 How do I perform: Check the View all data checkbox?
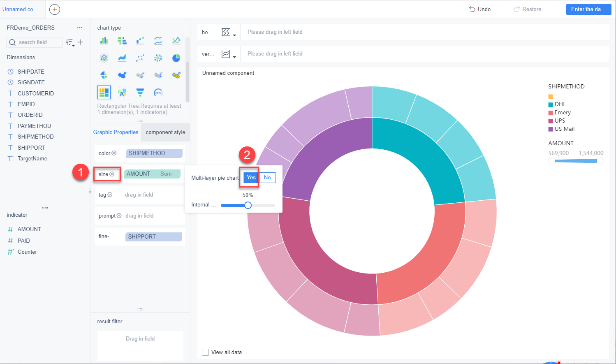(x=205, y=352)
